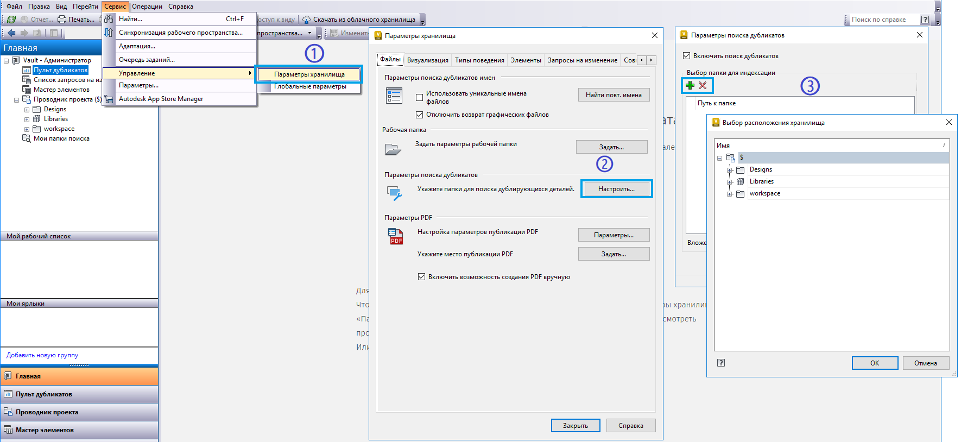Open the Справка menu
Viewport: 980px width, 442px height.
(x=181, y=7)
